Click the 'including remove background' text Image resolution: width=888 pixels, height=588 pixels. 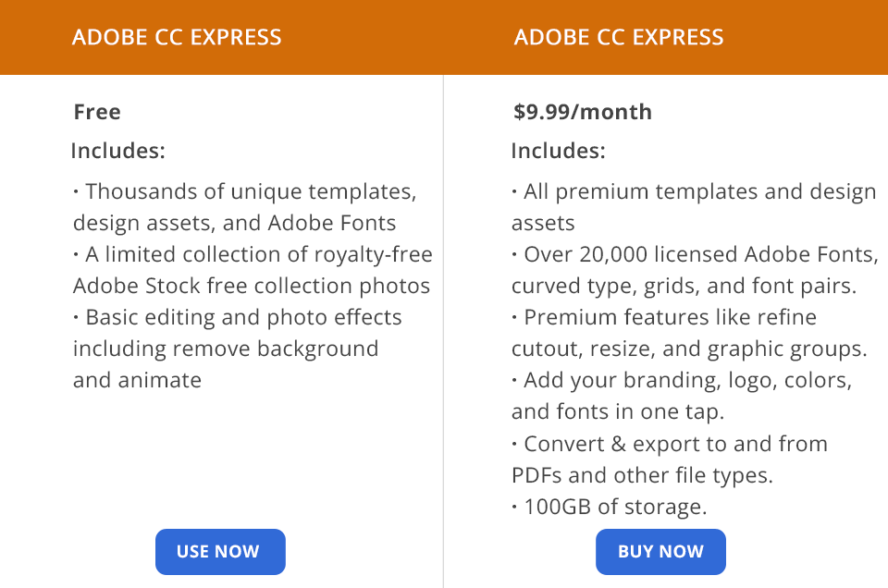(226, 349)
